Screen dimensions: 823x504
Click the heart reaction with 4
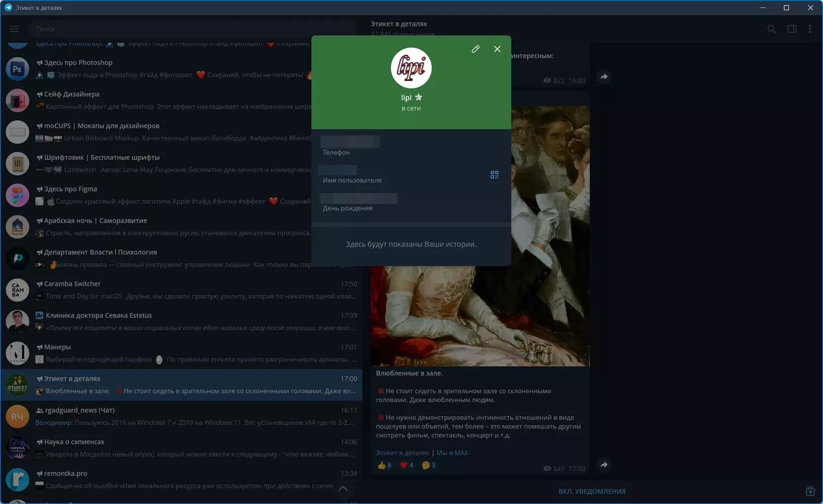coord(406,465)
